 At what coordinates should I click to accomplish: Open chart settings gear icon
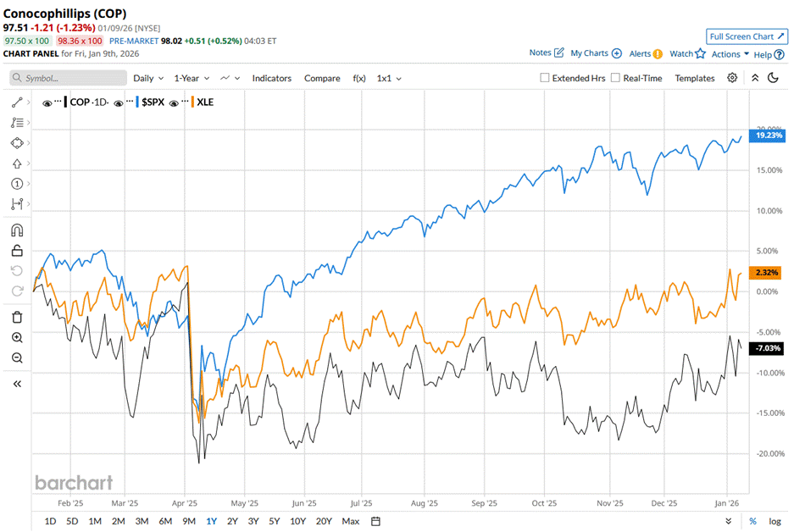(732, 78)
